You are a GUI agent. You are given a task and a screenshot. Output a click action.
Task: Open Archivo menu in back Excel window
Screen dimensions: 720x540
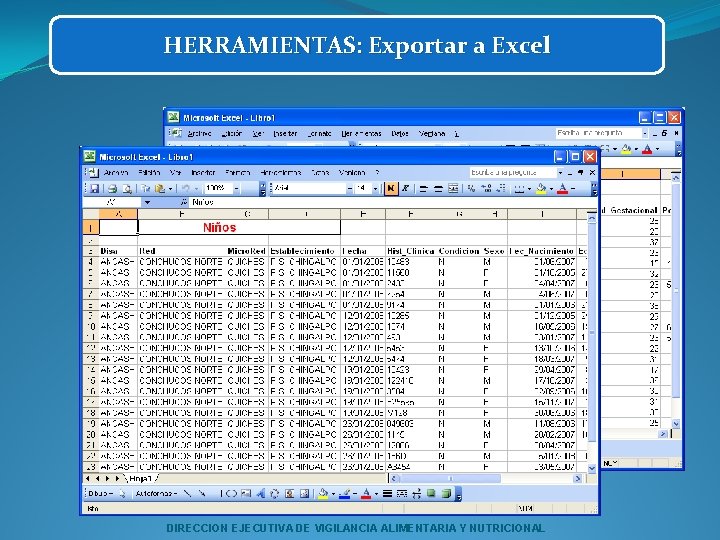coord(199,134)
